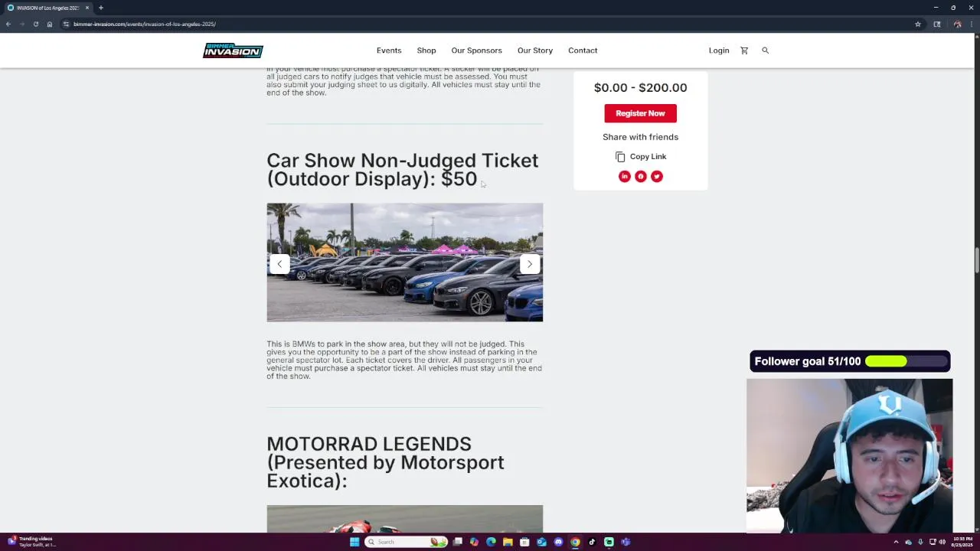
Task: Click the page vertical scrollbar thumb
Action: tap(976, 259)
